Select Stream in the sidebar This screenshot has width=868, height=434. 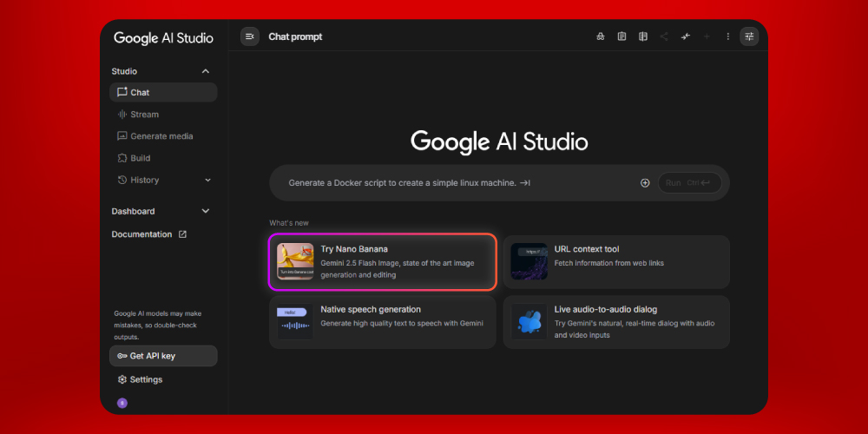pyautogui.click(x=144, y=115)
